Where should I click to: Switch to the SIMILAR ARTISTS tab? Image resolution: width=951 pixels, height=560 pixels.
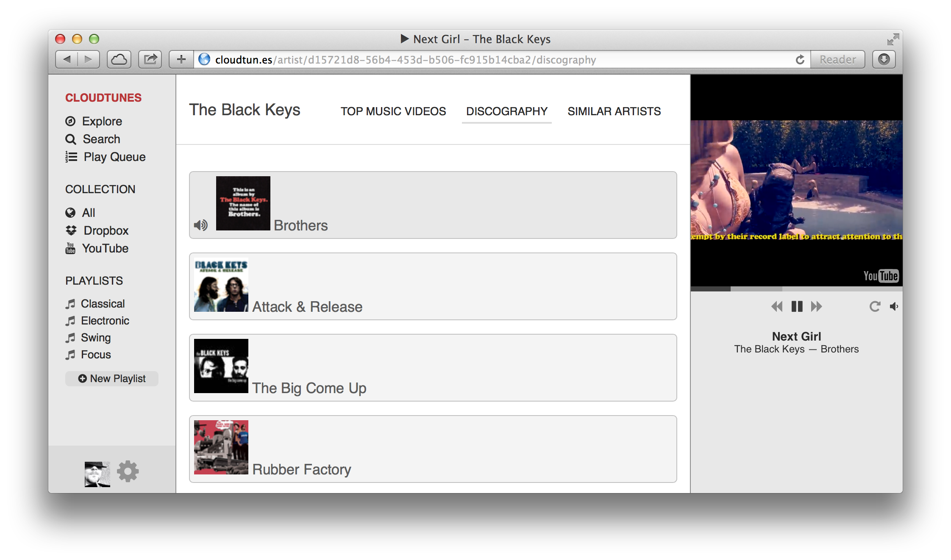pos(614,111)
